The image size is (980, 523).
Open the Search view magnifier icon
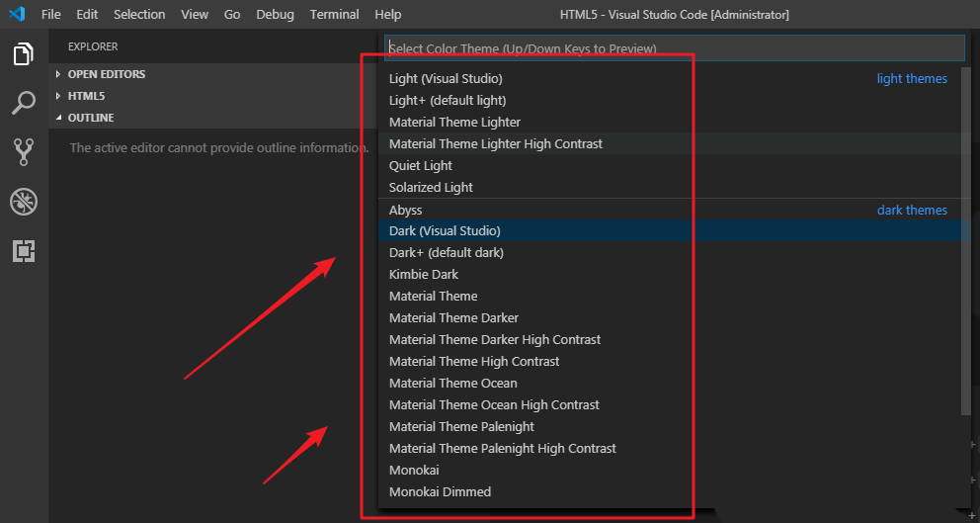[x=24, y=103]
